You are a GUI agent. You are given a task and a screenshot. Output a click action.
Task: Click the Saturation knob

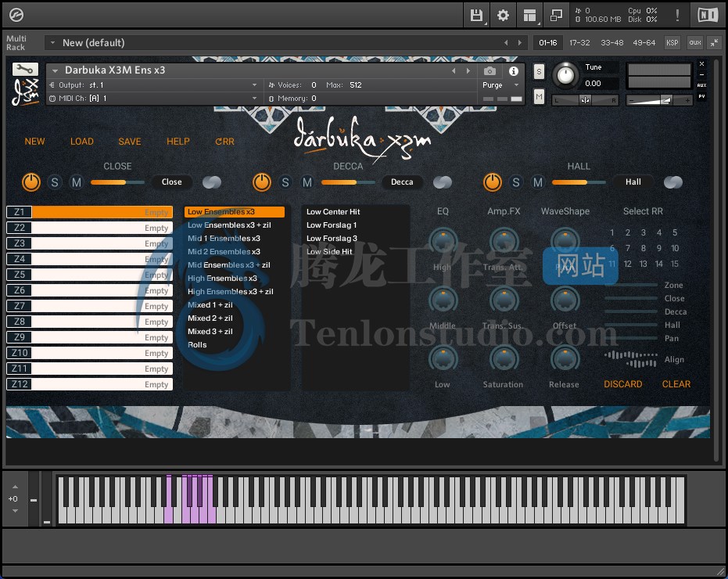504,358
